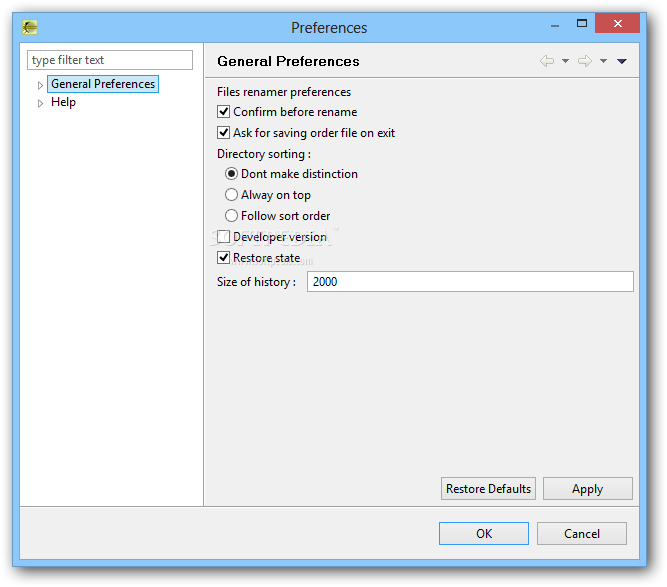Toggle Ask for saving order file on exit
Image resolution: width=667 pixels, height=587 pixels.
pos(224,133)
